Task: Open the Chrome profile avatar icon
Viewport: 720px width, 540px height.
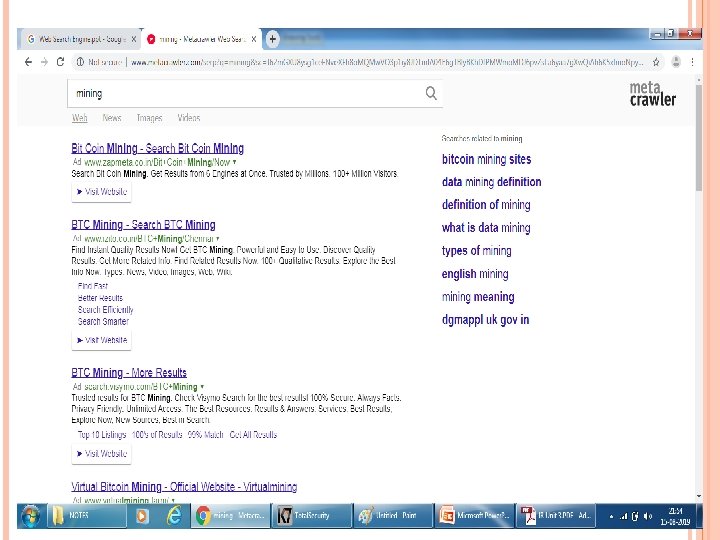Action: pos(676,62)
